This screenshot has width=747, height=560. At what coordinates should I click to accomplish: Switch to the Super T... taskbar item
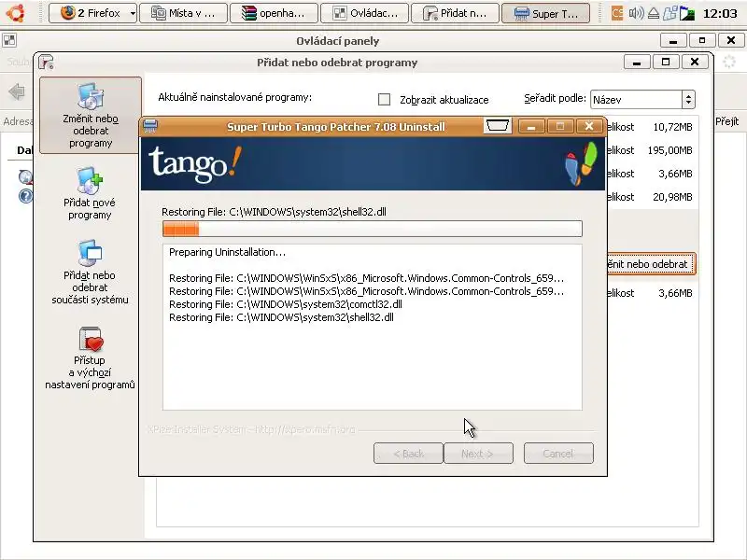(545, 13)
